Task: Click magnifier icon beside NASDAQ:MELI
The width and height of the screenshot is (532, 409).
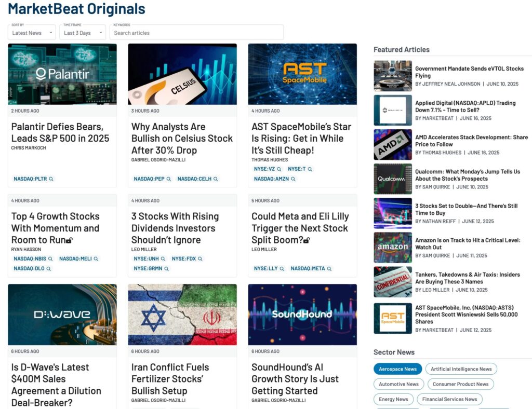Action: click(x=96, y=259)
